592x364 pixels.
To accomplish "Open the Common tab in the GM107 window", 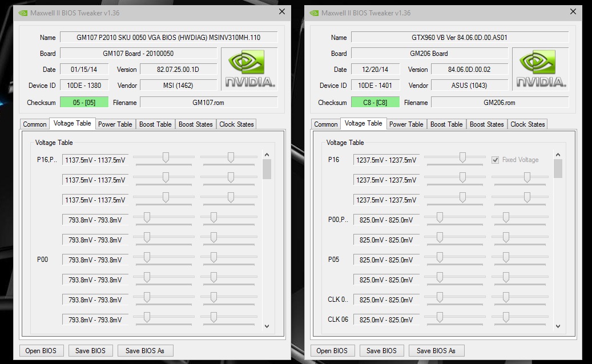I will pyautogui.click(x=35, y=124).
